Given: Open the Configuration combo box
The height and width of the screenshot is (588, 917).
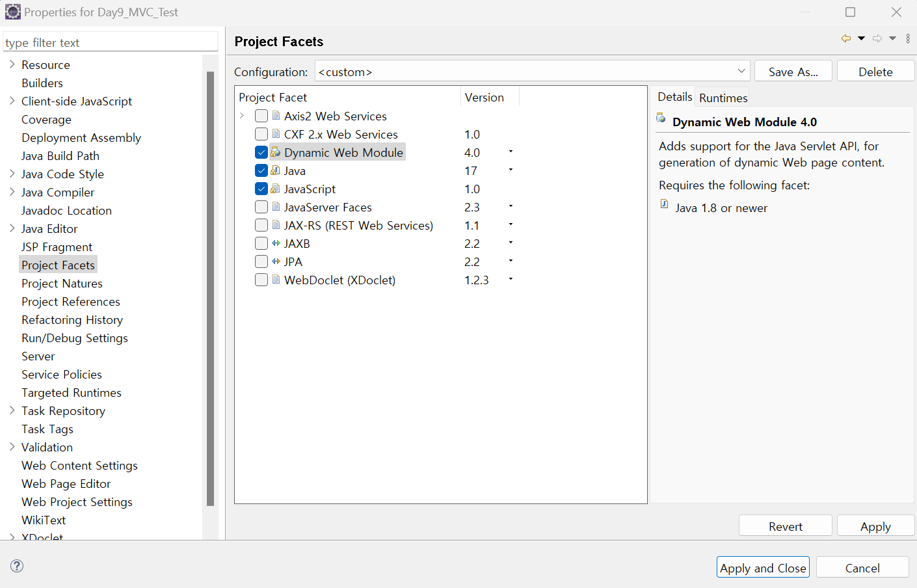Looking at the screenshot, I should tap(532, 71).
